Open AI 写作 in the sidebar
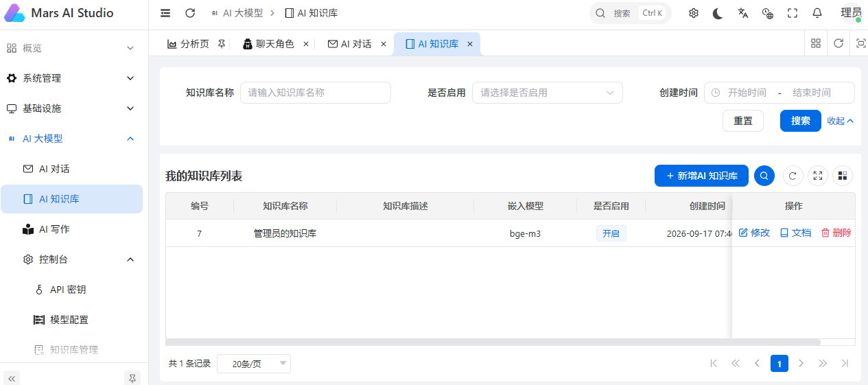 (x=71, y=229)
